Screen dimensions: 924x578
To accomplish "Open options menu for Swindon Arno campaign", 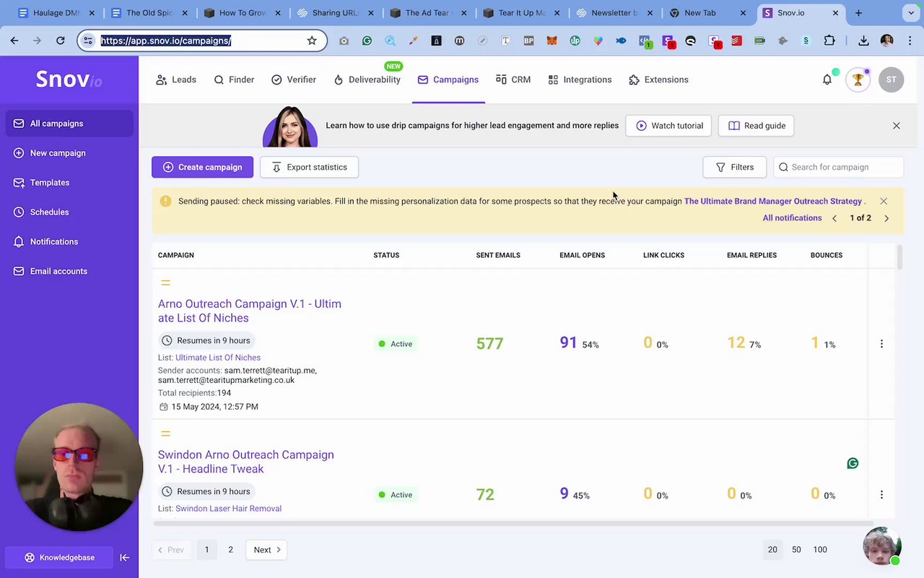I will point(881,495).
